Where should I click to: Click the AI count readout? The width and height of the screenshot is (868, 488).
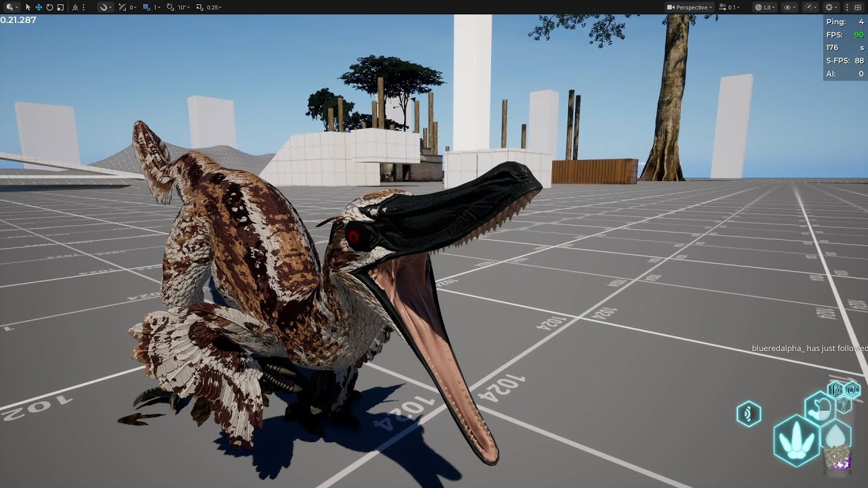point(845,74)
